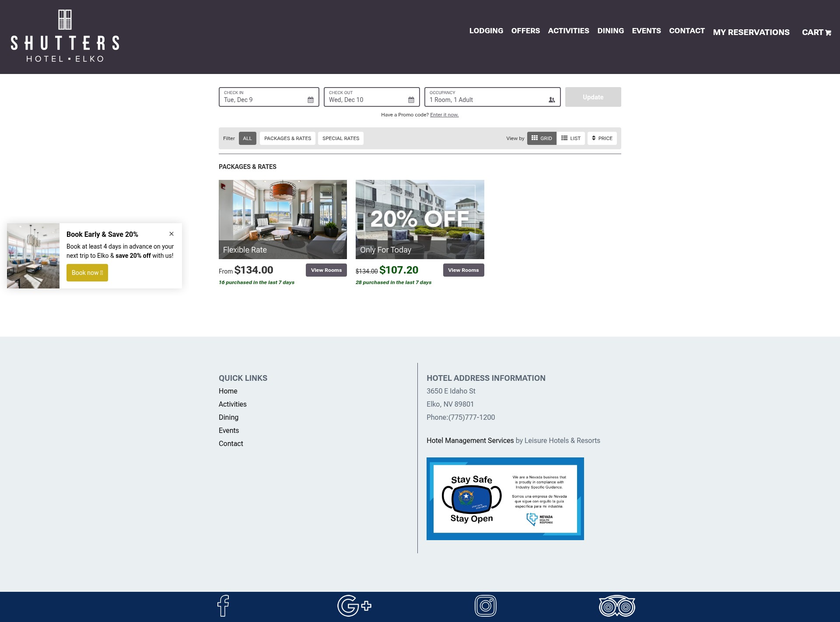Filter by Special Rates
The image size is (840, 622).
[x=341, y=138]
